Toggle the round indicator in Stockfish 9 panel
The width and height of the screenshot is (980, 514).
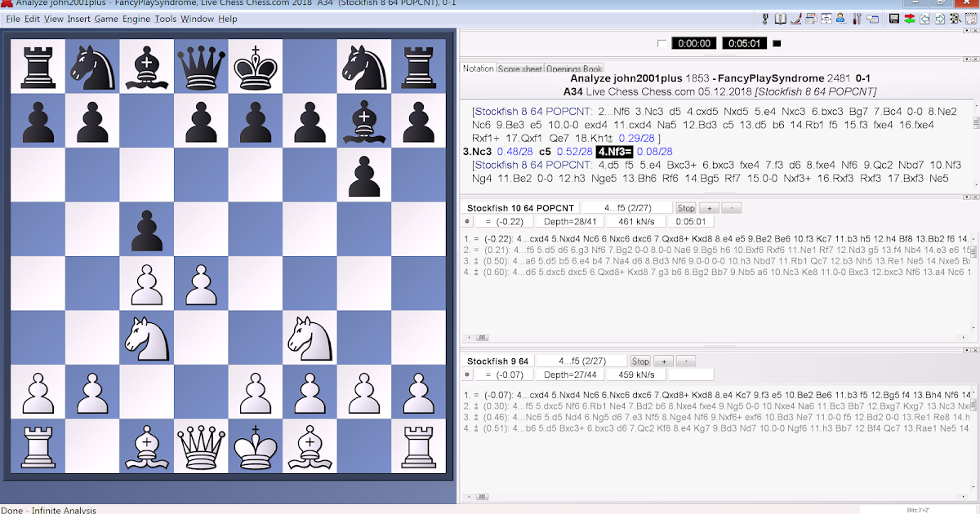click(x=466, y=374)
